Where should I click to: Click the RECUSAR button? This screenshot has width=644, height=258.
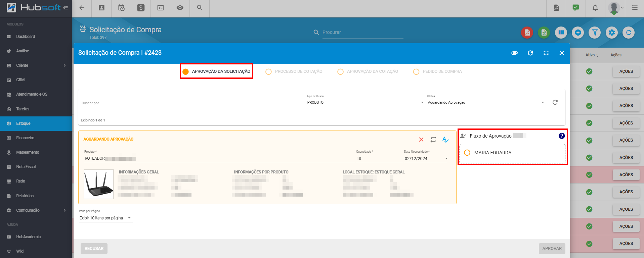94,249
